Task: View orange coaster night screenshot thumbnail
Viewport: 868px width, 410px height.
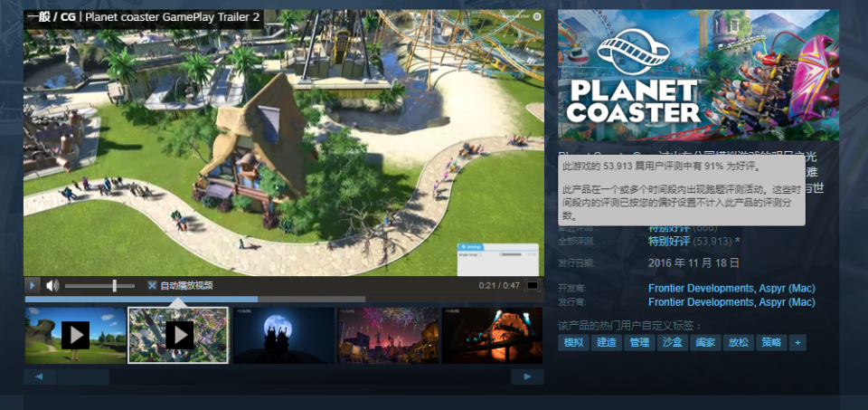Action: tap(492, 335)
